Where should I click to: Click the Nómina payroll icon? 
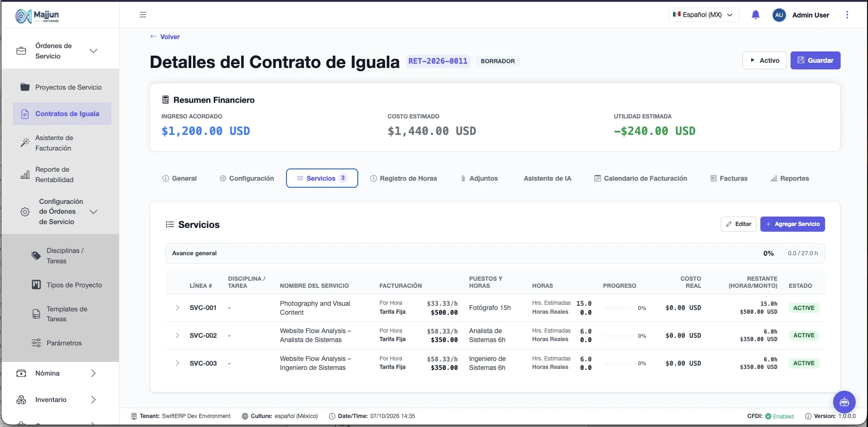[x=21, y=373]
